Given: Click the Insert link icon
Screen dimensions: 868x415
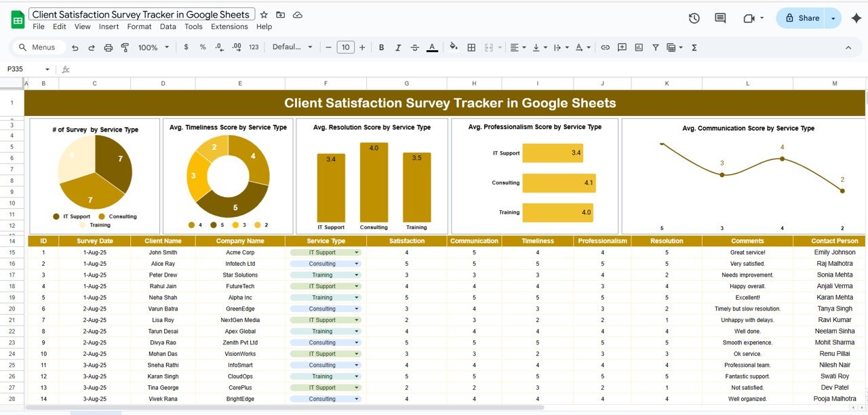Looking at the screenshot, I should (x=605, y=47).
